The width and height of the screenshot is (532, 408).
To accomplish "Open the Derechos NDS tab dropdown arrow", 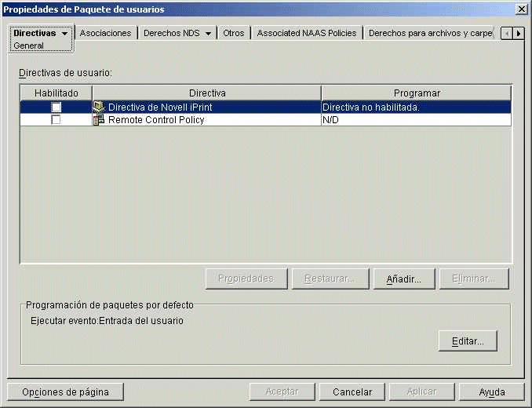I will tap(208, 34).
